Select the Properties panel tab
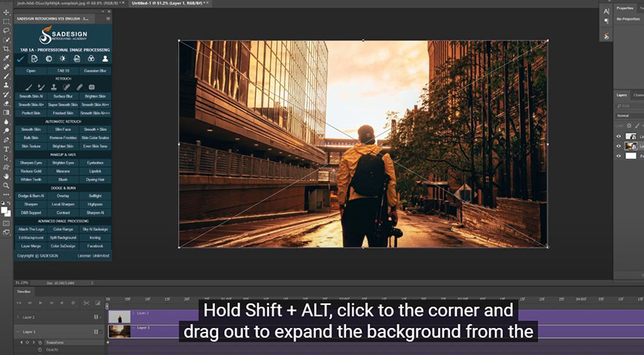The width and height of the screenshot is (644, 355). (625, 8)
